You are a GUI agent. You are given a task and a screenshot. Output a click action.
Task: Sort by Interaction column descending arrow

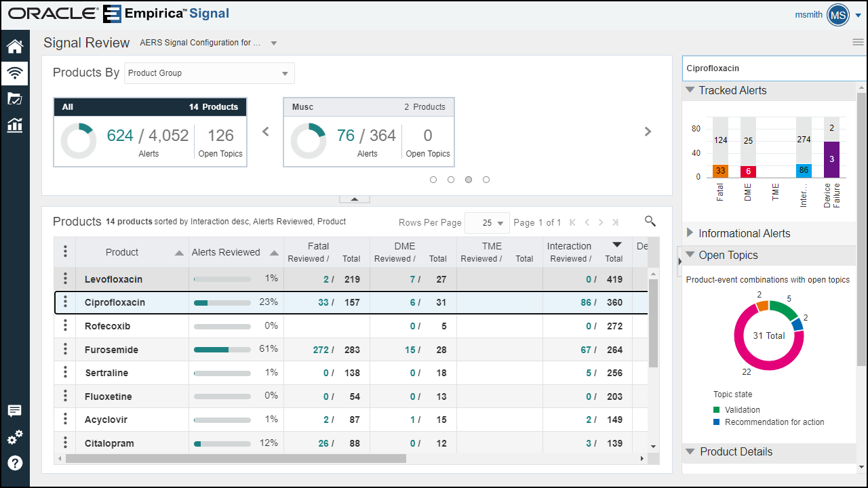(617, 245)
